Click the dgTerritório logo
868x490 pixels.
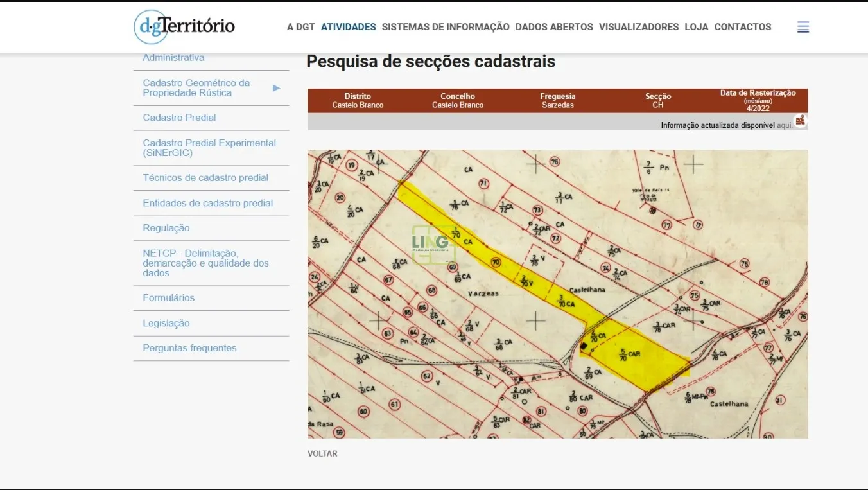[184, 27]
